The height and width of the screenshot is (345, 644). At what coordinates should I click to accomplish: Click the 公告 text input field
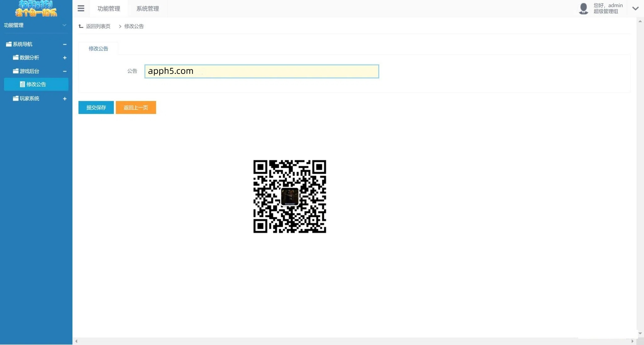coord(262,71)
